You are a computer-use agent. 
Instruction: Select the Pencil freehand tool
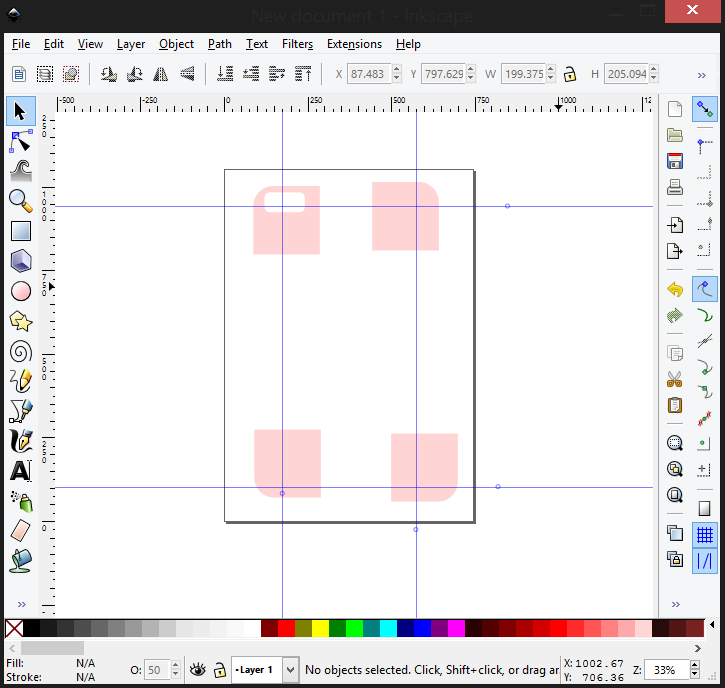(20, 381)
